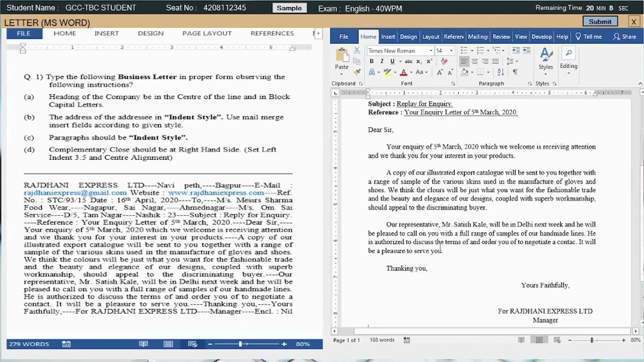644x362 pixels.
Task: Click the Sort A-Z icon
Action: click(x=501, y=72)
